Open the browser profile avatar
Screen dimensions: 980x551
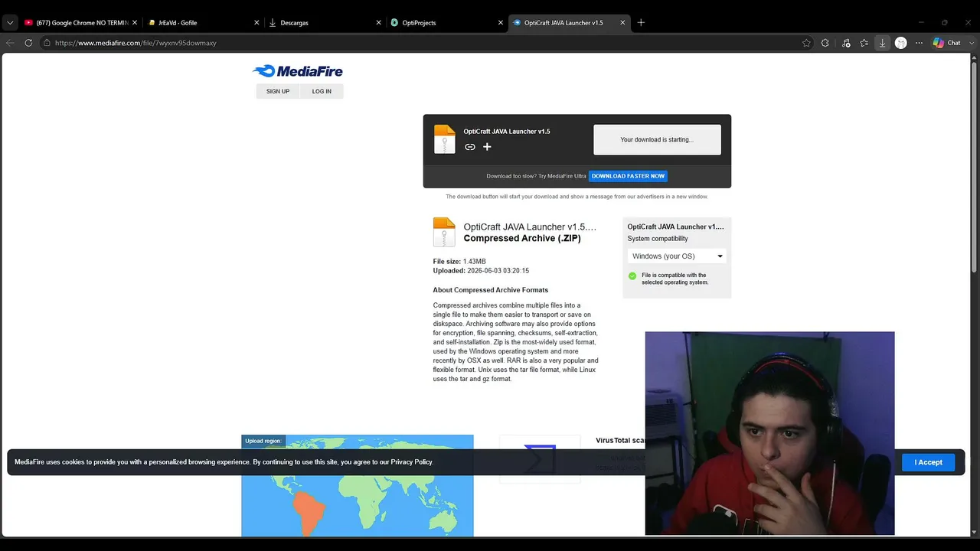click(x=901, y=43)
